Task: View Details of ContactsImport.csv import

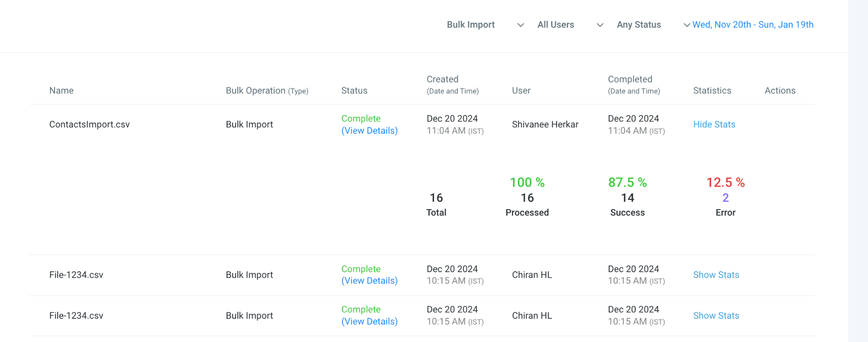Action: pos(370,130)
